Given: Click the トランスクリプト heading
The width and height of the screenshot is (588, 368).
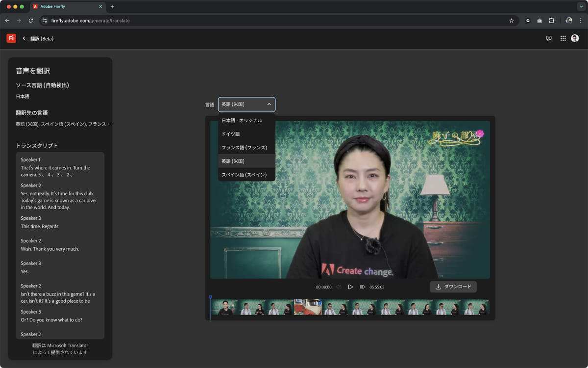Looking at the screenshot, I should click(x=37, y=146).
